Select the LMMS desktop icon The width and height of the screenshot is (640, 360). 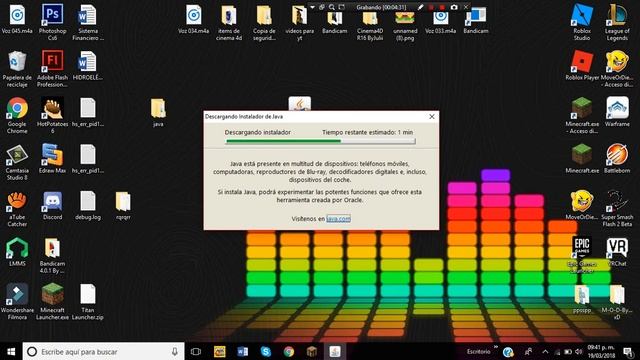point(17,252)
